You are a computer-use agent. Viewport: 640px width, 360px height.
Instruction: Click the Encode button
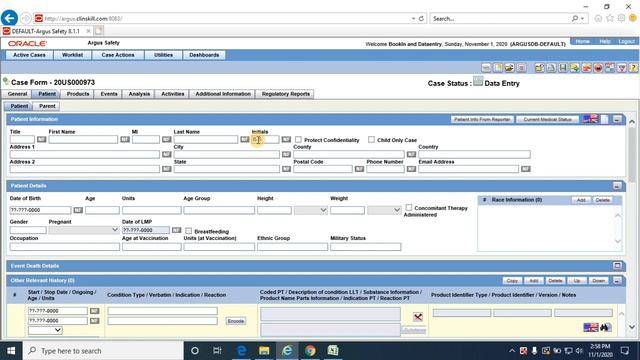(236, 321)
